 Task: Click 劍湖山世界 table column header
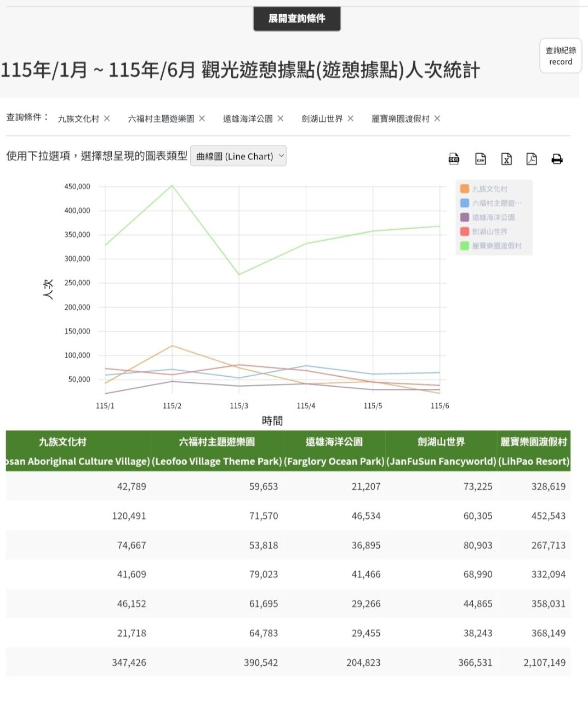tap(441, 451)
